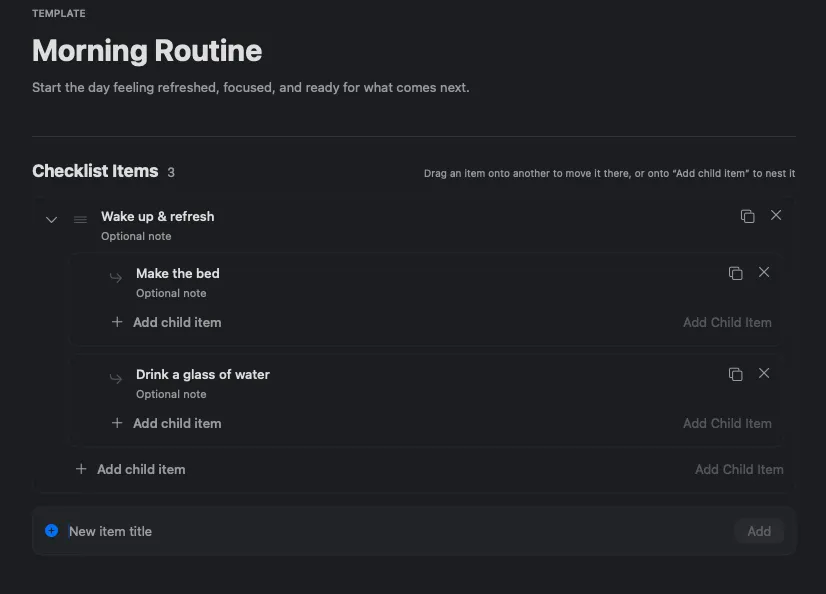
Task: Click the drag handle of Wake up & refresh
Action: (80, 220)
